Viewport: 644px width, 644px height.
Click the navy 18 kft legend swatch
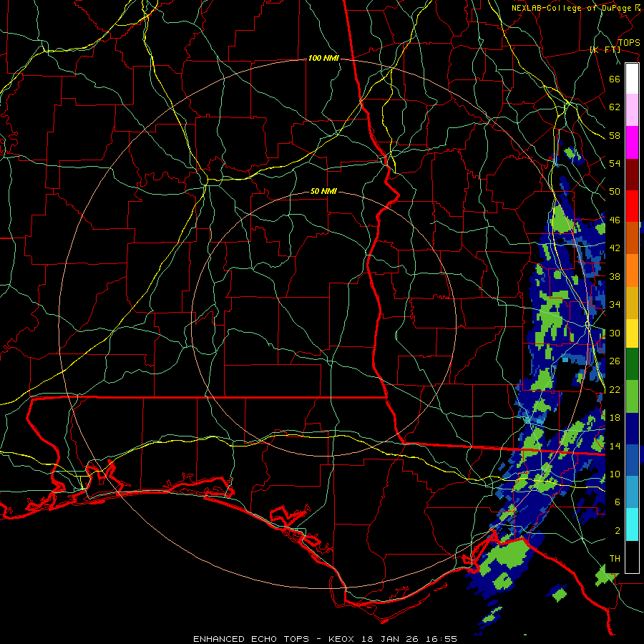[x=632, y=429]
